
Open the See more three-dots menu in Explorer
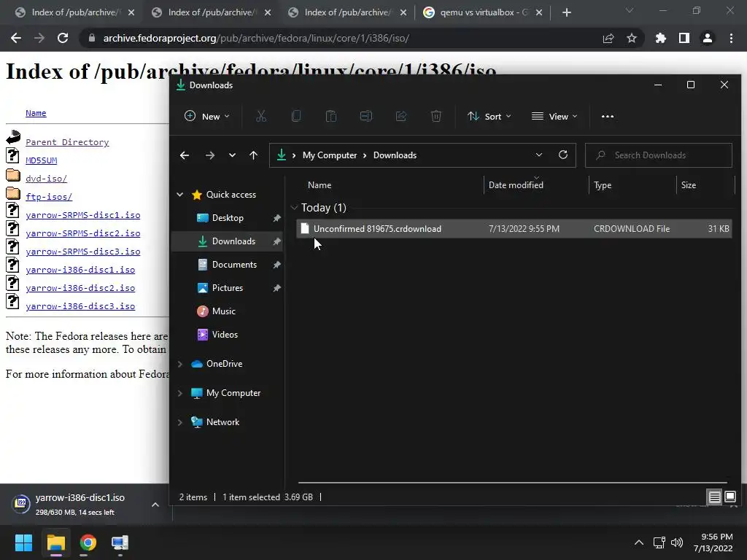click(608, 116)
